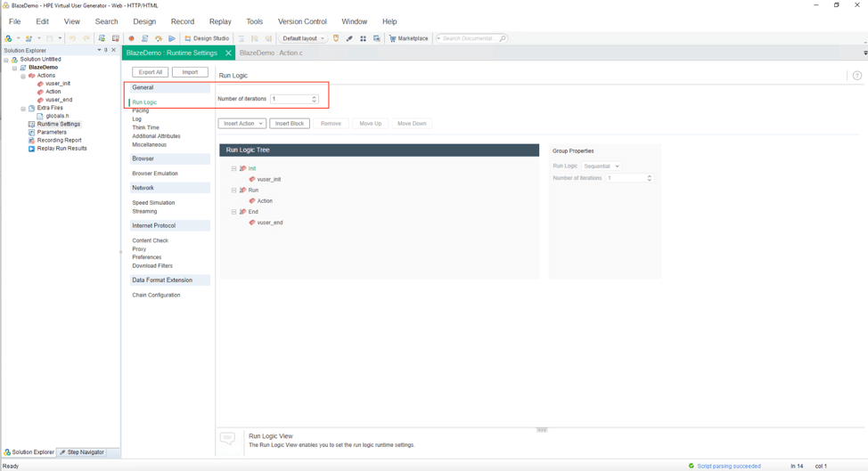Click the shield icon after Default layout
This screenshot has height=471, width=868.
(x=335, y=38)
